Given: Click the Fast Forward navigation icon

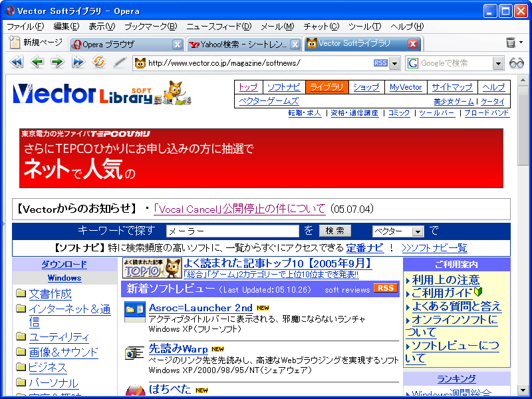Looking at the screenshot, I should point(78,63).
